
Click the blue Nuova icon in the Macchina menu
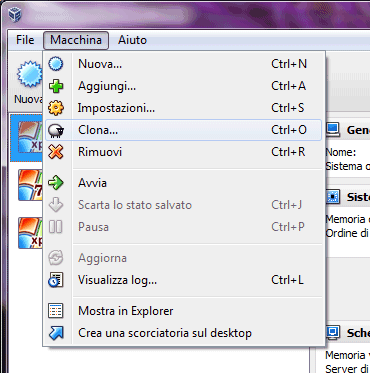[56, 64]
